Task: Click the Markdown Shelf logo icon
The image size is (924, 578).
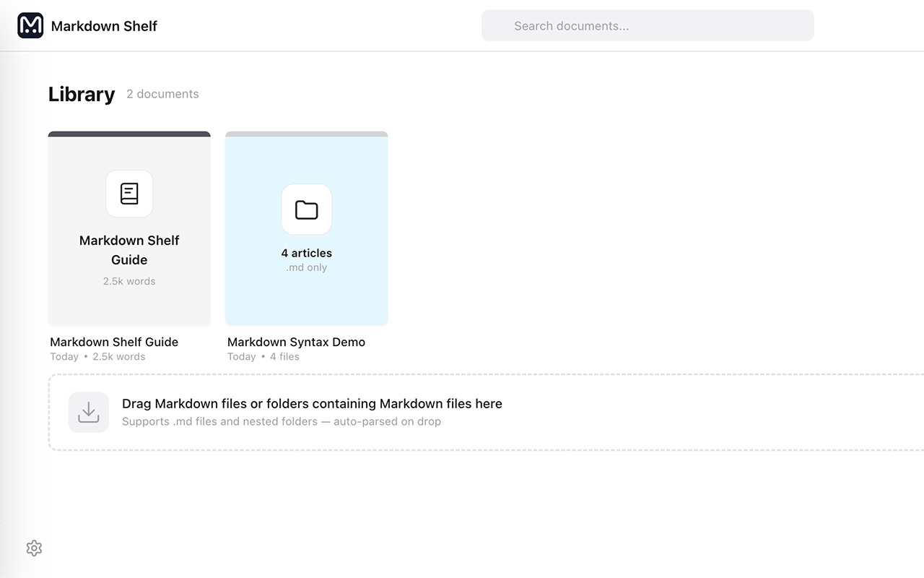Action: pos(30,26)
